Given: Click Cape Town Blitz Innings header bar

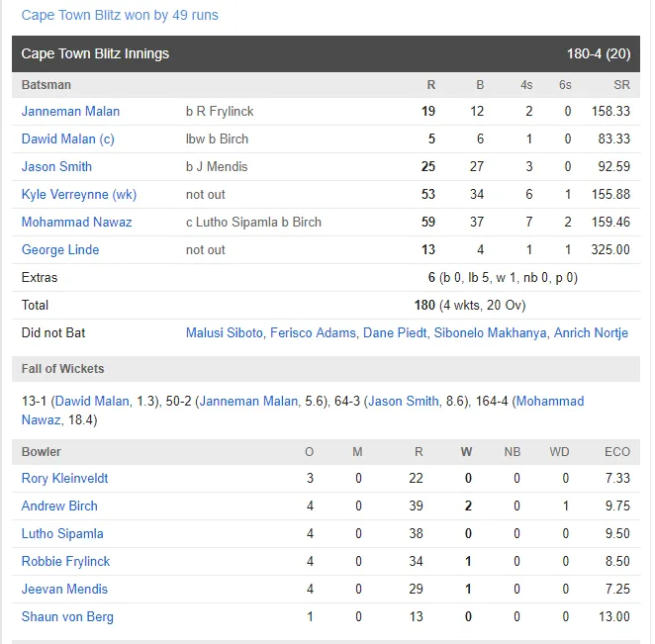Looking at the screenshot, I should click(x=326, y=53).
